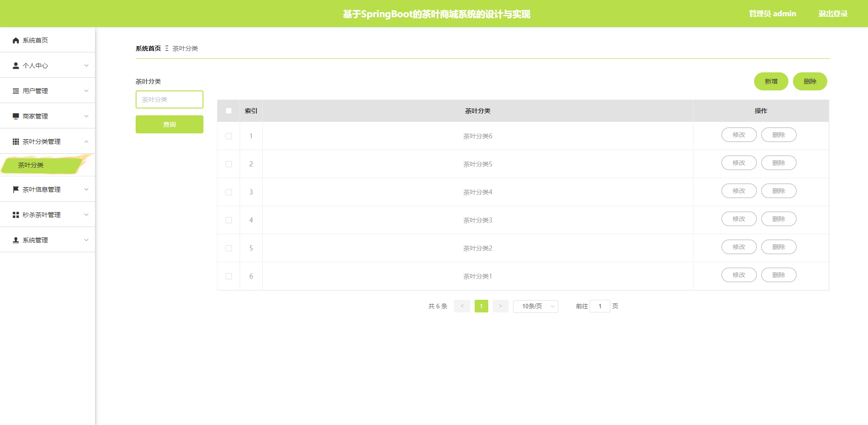Click 删除 for row 茶叶分类6
This screenshot has height=425, width=868.
pos(779,135)
